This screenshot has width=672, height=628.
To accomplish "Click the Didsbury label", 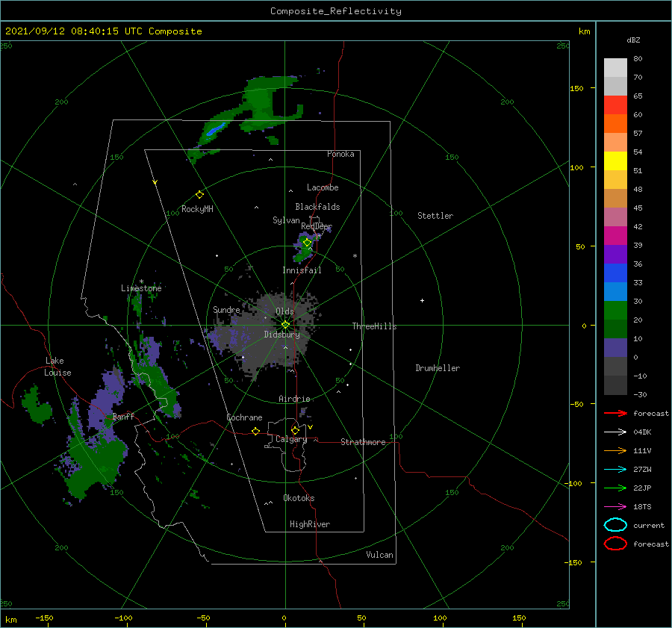I will coord(281,335).
